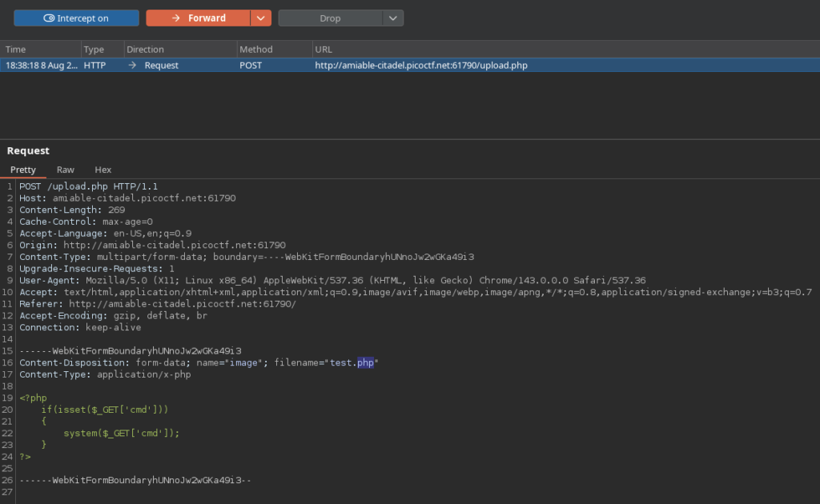Open the Forward dropdown arrow
This screenshot has height=504, width=820.
tap(261, 18)
